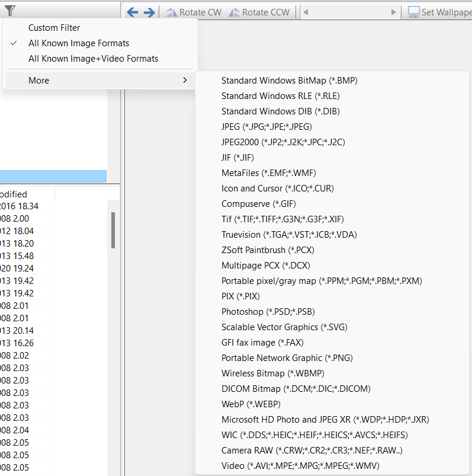Click the toolbar scroll left arrow
The width and height of the screenshot is (472, 476).
(x=306, y=12)
